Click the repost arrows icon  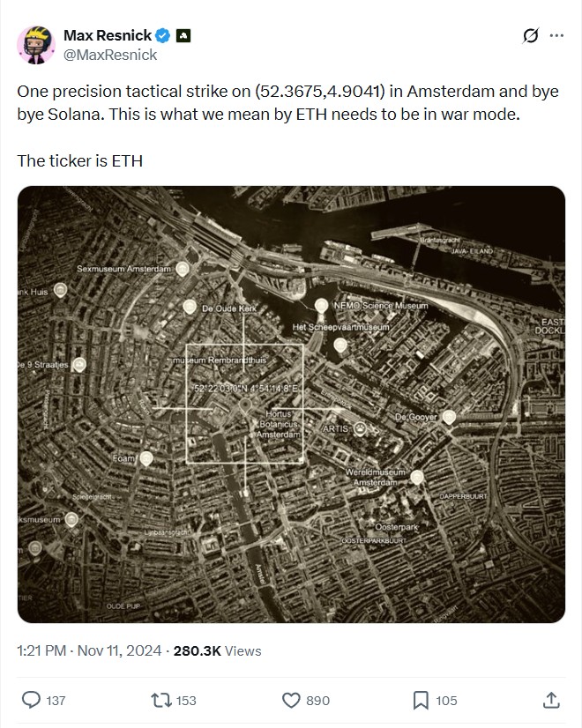[x=160, y=700]
